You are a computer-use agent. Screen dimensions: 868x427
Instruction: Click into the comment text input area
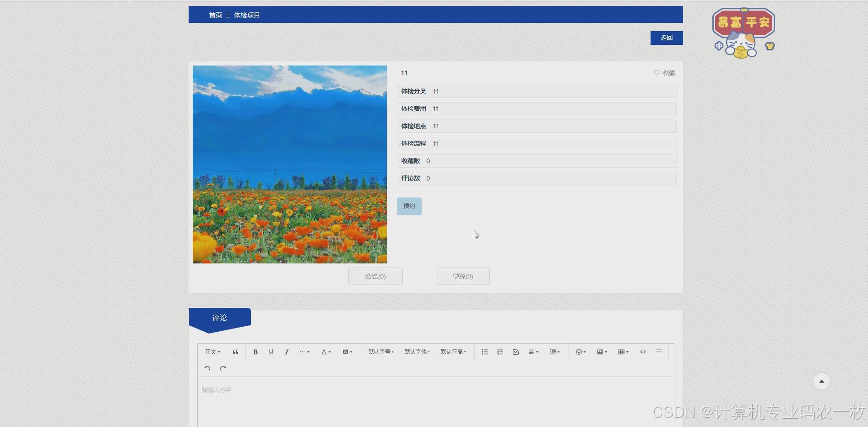pyautogui.click(x=435, y=402)
